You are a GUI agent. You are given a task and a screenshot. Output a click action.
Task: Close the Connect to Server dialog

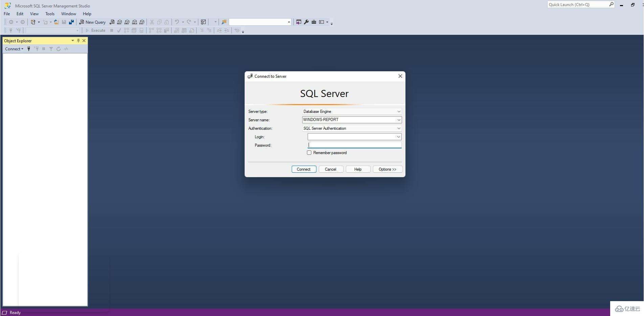pos(400,76)
